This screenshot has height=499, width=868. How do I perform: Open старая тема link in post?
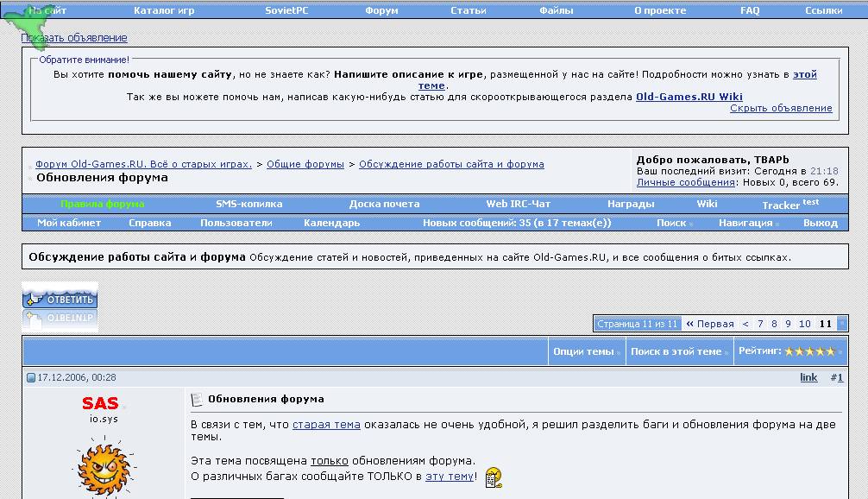click(x=326, y=425)
